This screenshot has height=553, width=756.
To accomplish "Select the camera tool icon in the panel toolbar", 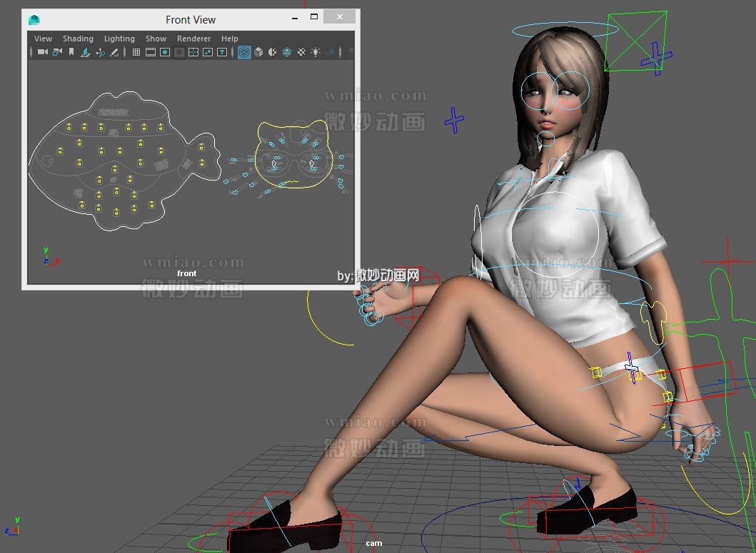I will (41, 51).
